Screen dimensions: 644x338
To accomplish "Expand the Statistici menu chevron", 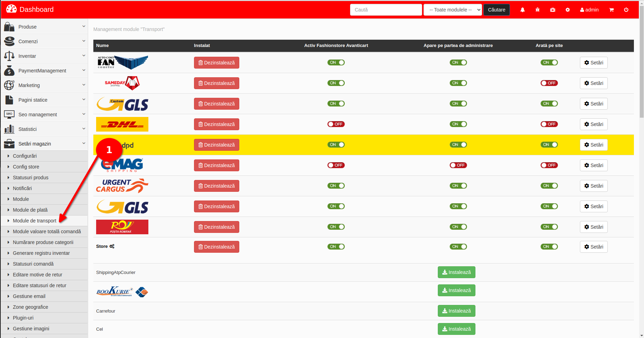I will click(x=84, y=129).
